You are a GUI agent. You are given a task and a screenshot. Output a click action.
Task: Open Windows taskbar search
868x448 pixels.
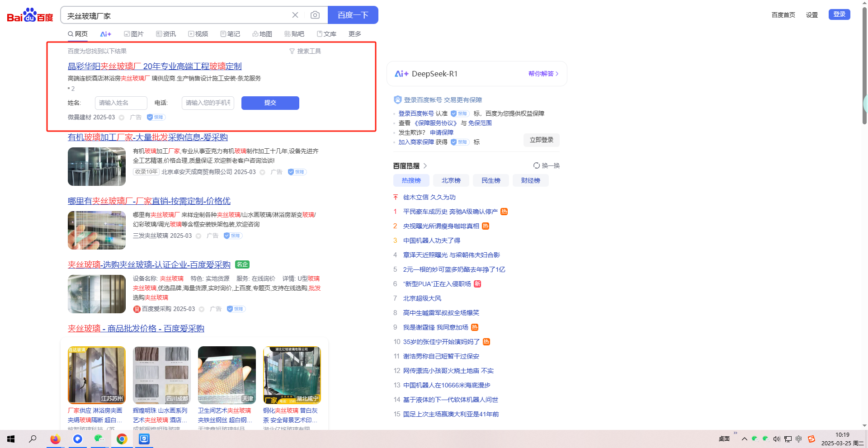tap(33, 439)
